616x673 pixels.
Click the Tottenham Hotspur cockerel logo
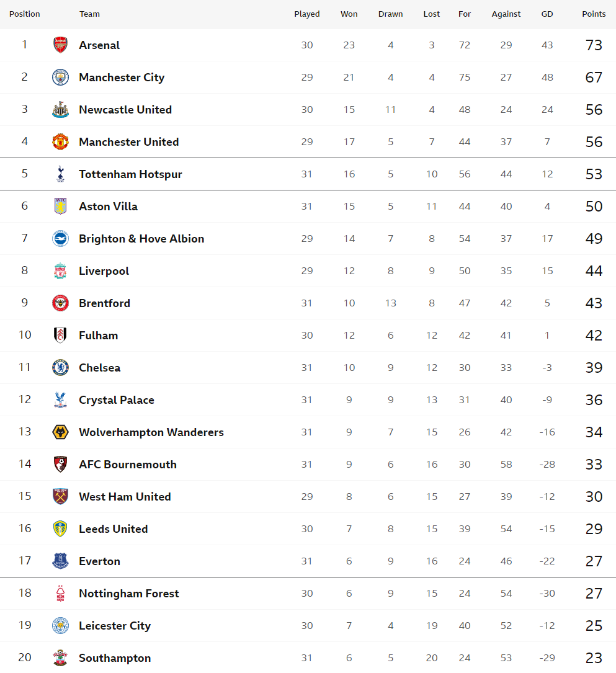(60, 174)
